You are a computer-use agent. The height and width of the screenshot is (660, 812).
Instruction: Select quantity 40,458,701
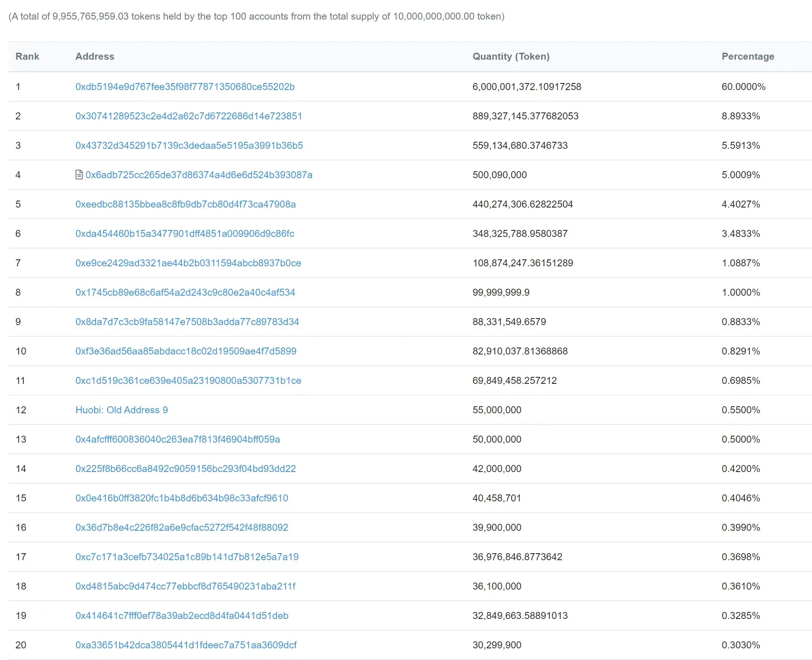[497, 498]
